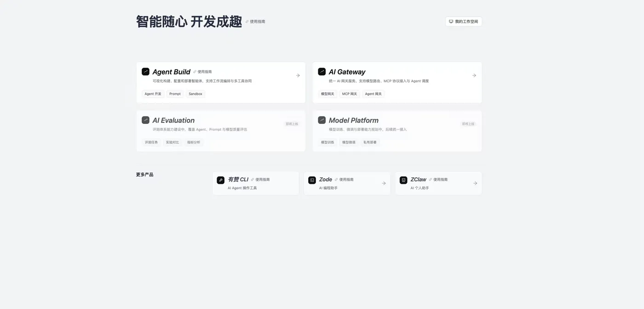Click the AI 编程助手 description
This screenshot has height=309, width=644.
coord(328,188)
